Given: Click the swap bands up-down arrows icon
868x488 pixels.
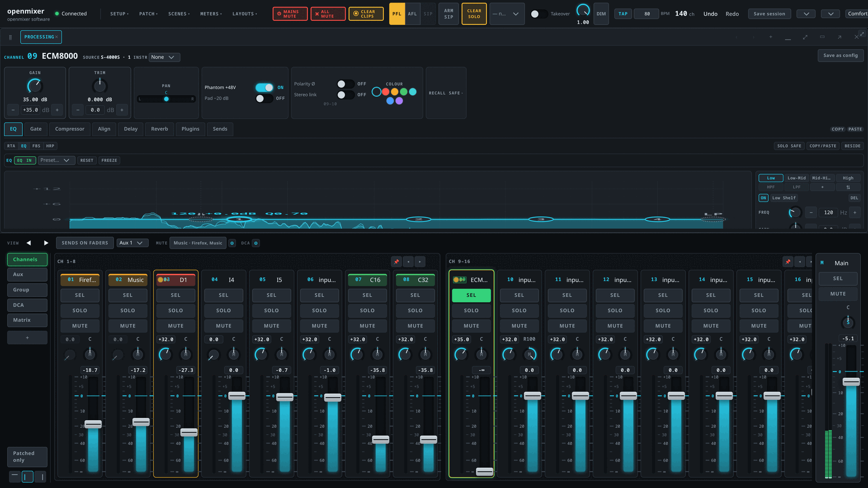Looking at the screenshot, I should [848, 187].
